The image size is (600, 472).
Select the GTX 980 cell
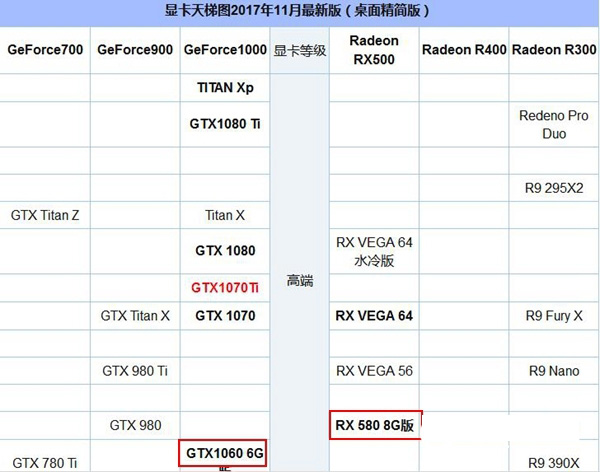tap(135, 425)
